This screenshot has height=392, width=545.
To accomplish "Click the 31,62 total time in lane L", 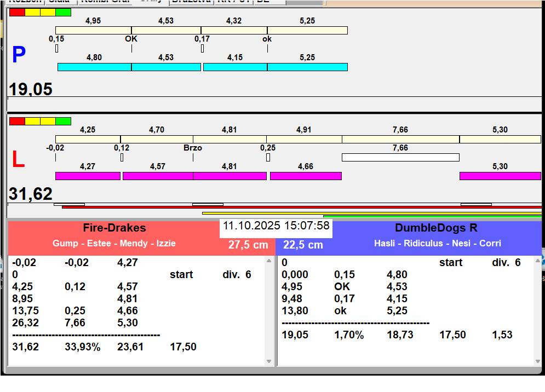I will (31, 194).
